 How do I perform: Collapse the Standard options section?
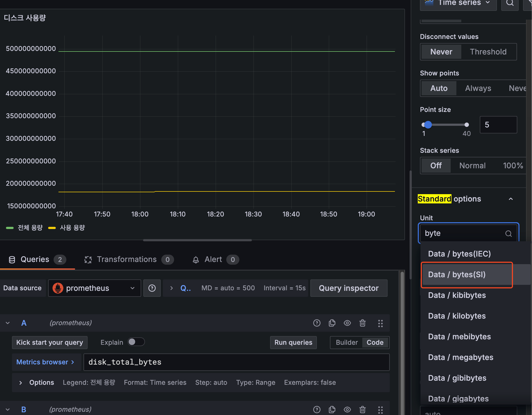(511, 199)
